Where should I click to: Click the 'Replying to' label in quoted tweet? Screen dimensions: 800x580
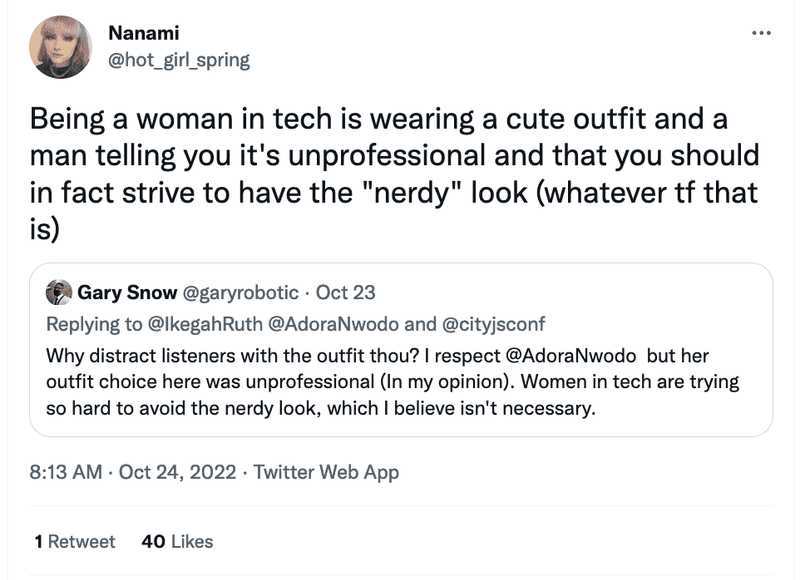pyautogui.click(x=94, y=324)
